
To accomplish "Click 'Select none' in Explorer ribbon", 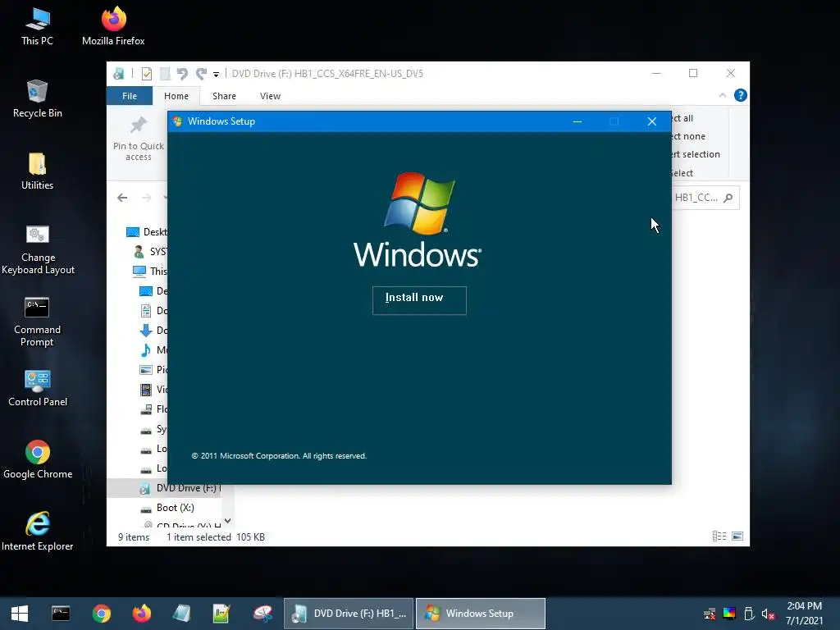I will tap(688, 136).
